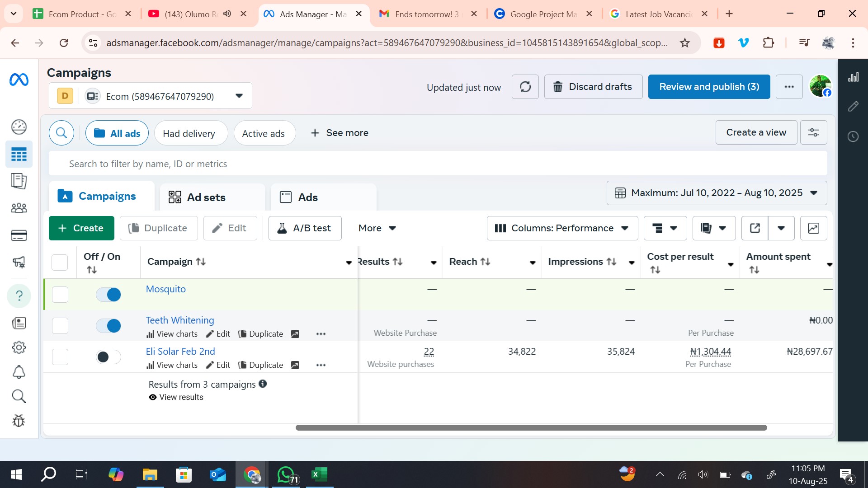Open more options dots for Teeth Whitening
The width and height of the screenshot is (868, 488).
(321, 334)
